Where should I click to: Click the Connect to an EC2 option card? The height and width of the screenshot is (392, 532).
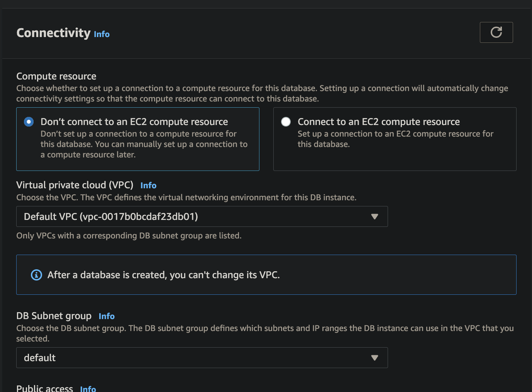click(395, 139)
